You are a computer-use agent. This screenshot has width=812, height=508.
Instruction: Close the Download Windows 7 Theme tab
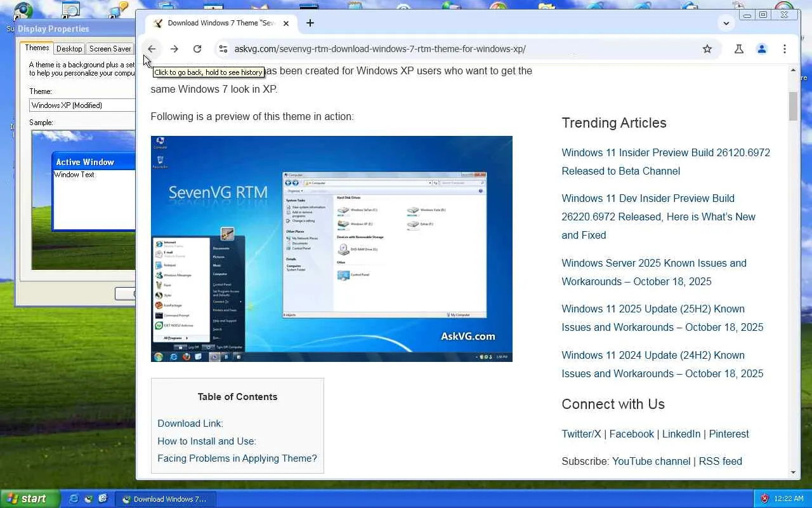coord(286,23)
